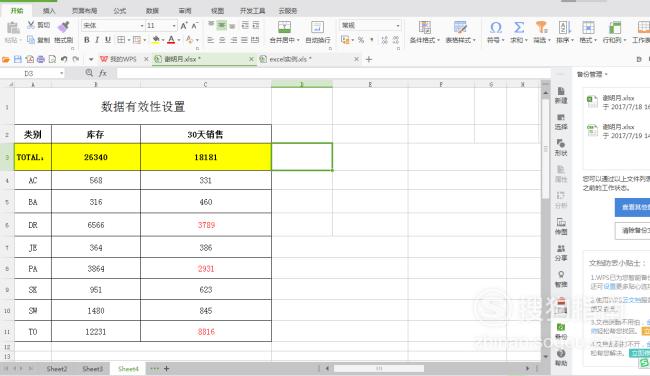This screenshot has height=376, width=650.
Task: Click the Paste clipboard icon
Action: pyautogui.click(x=13, y=28)
